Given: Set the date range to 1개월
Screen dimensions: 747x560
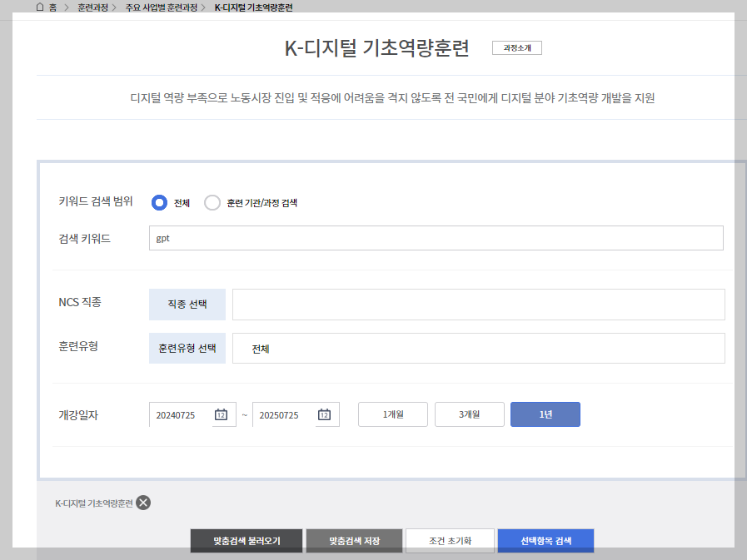Looking at the screenshot, I should [x=392, y=414].
